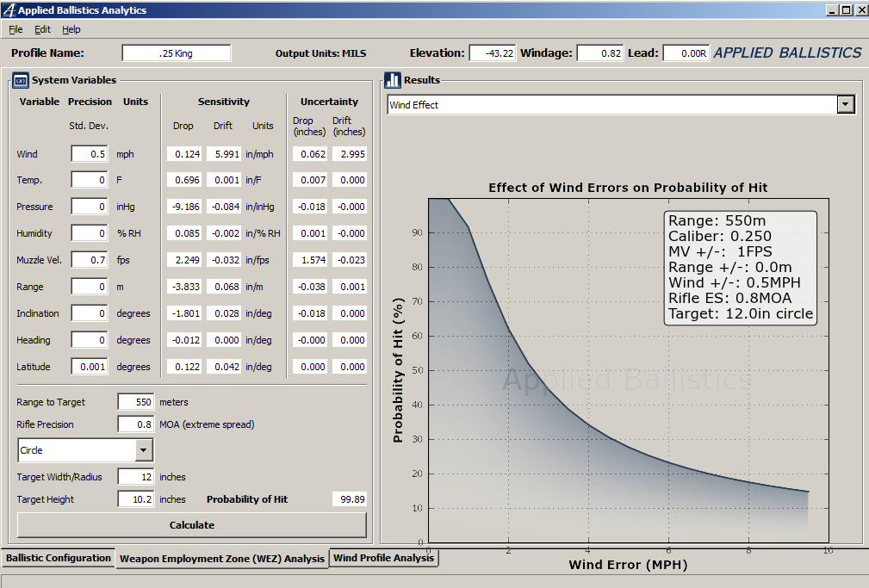Click the Probability of Hit value 99.89
The width and height of the screenshot is (869, 588).
click(349, 499)
